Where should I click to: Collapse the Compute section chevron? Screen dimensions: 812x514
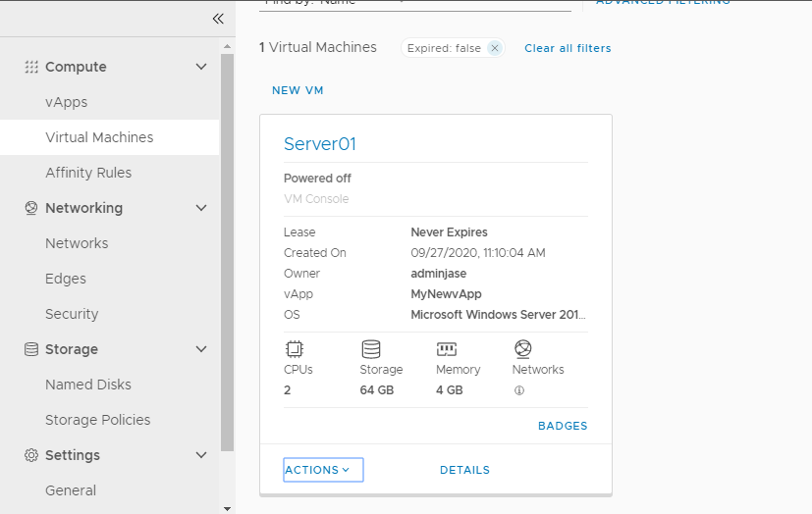click(x=201, y=67)
